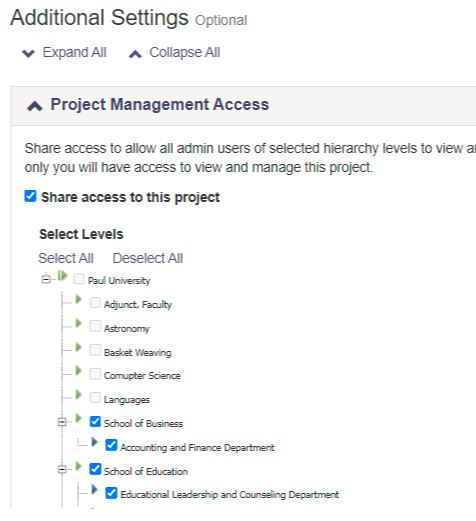The height and width of the screenshot is (521, 476).
Task: Uncheck Share access to this project
Action: tap(30, 196)
